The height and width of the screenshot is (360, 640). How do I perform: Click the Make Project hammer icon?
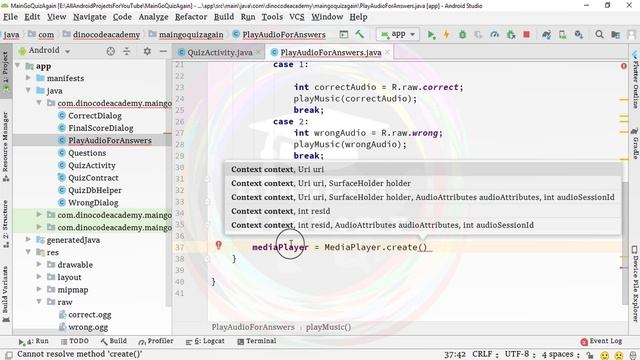click(360, 34)
